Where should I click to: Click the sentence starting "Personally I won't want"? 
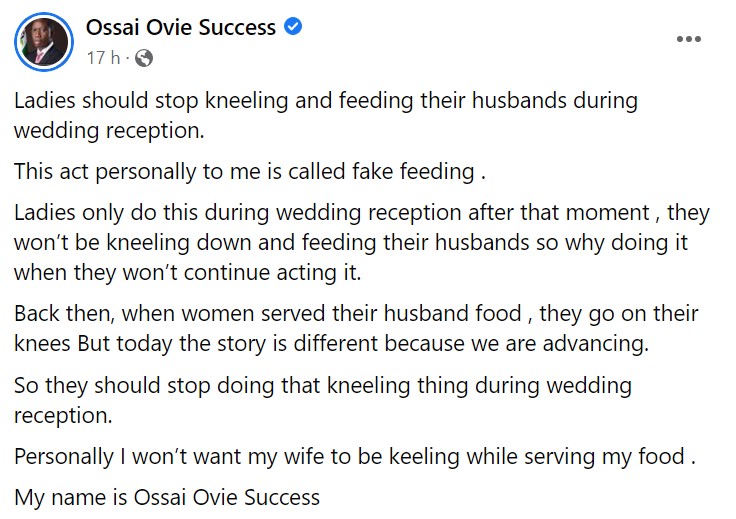coord(355,456)
